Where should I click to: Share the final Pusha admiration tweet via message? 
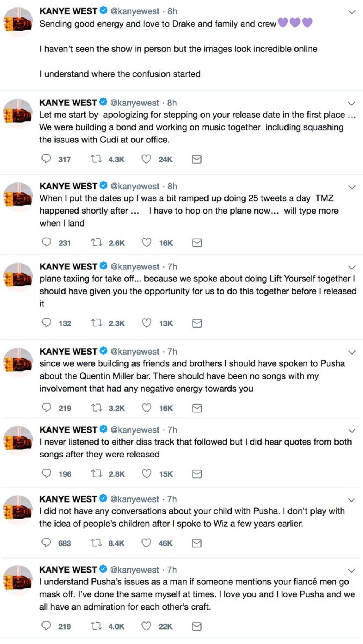click(x=197, y=626)
